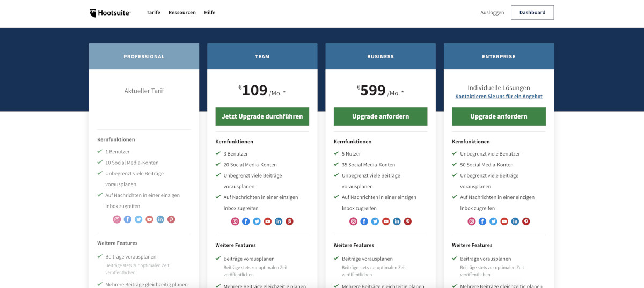Select the PROFESSIONAL plan header

click(144, 56)
